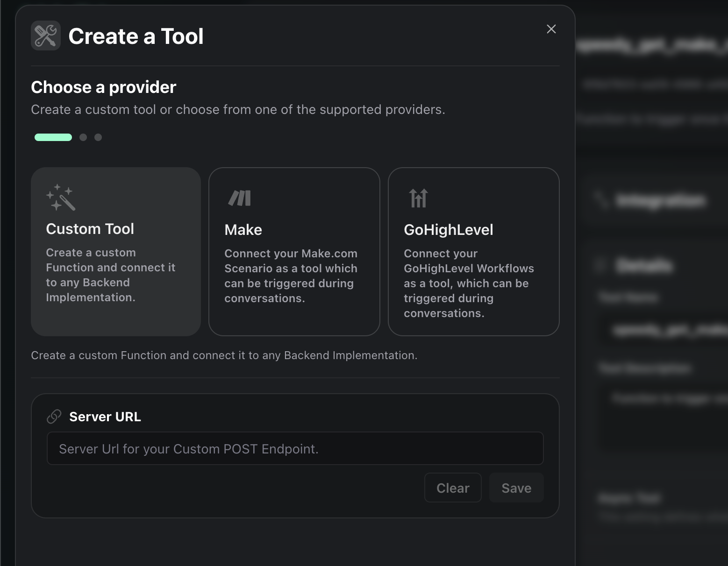
Task: Clear the Server URL field
Action: (x=453, y=488)
